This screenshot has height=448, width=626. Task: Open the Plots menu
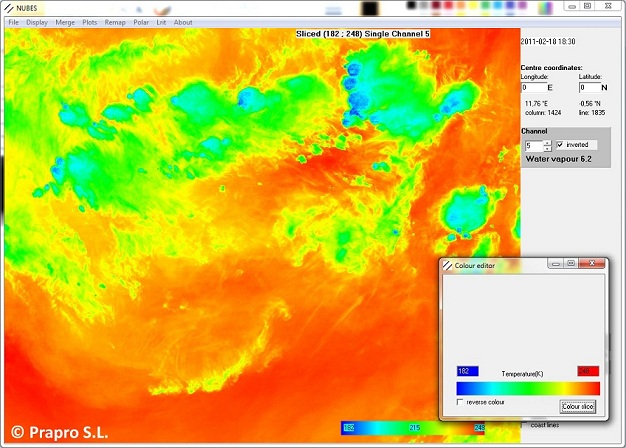[x=90, y=22]
